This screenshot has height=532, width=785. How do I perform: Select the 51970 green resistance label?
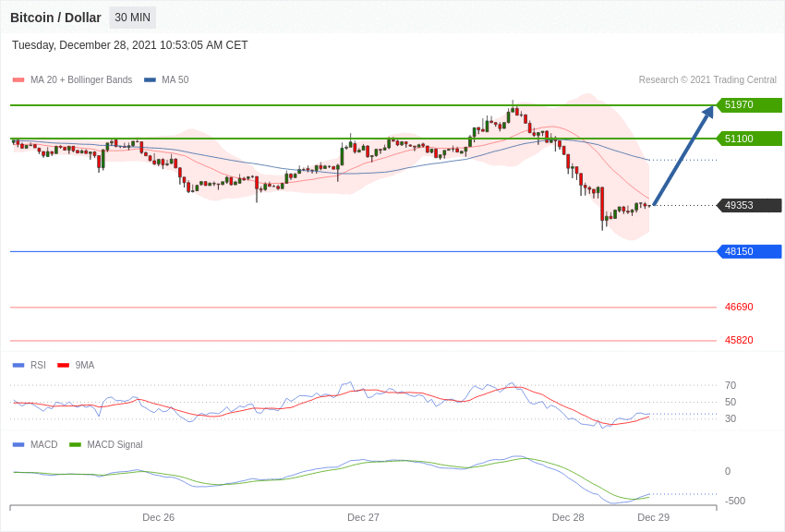[749, 104]
